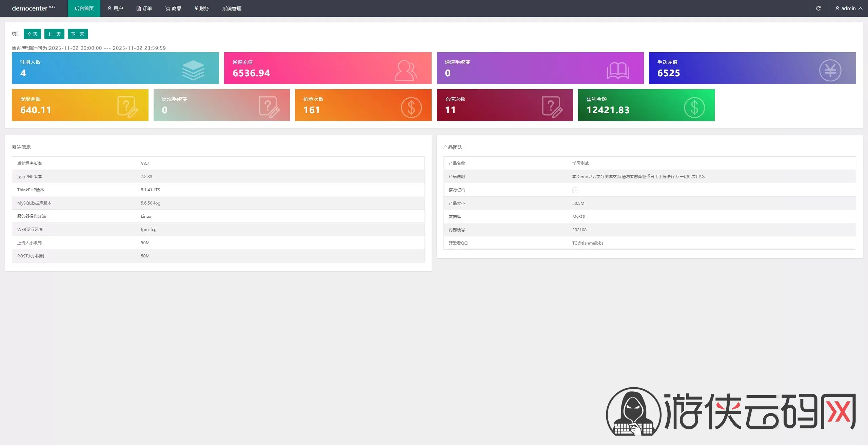
Task: Click the 今天 statistics button
Action: coord(32,34)
